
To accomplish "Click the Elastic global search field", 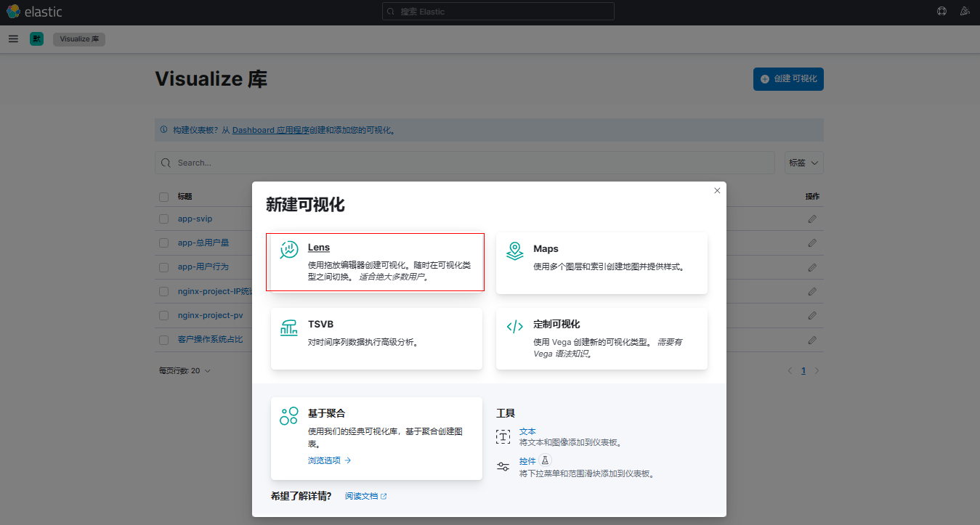I will click(498, 12).
